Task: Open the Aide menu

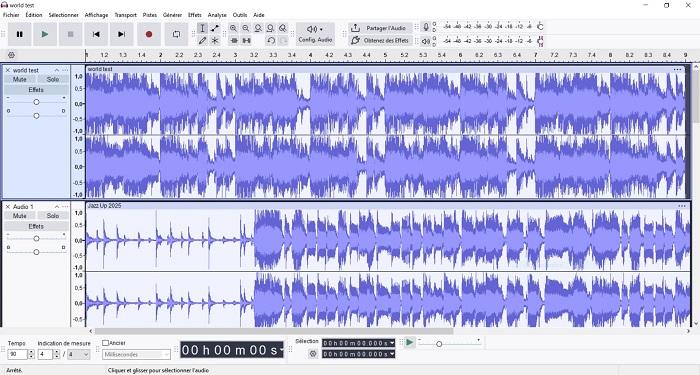Action: coord(259,15)
